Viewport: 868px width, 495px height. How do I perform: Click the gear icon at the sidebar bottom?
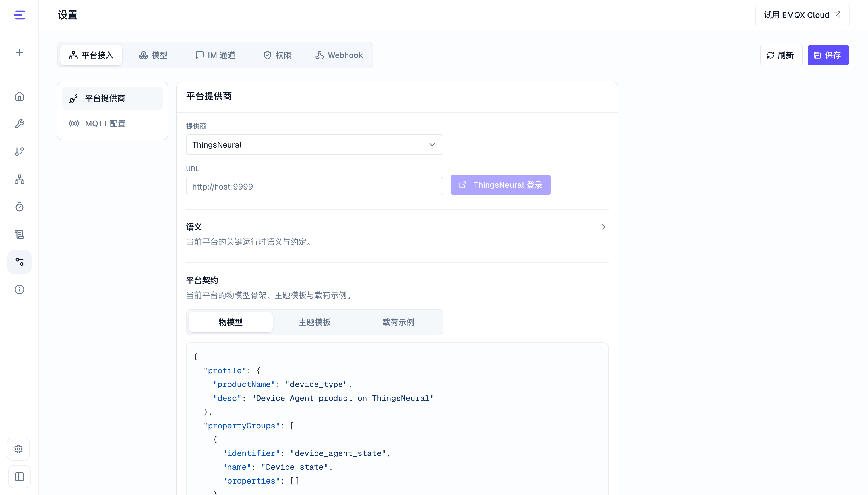(x=19, y=449)
